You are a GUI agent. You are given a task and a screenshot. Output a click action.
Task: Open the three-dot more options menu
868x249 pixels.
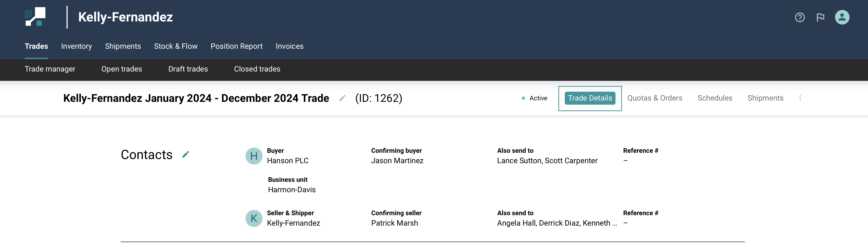point(800,98)
